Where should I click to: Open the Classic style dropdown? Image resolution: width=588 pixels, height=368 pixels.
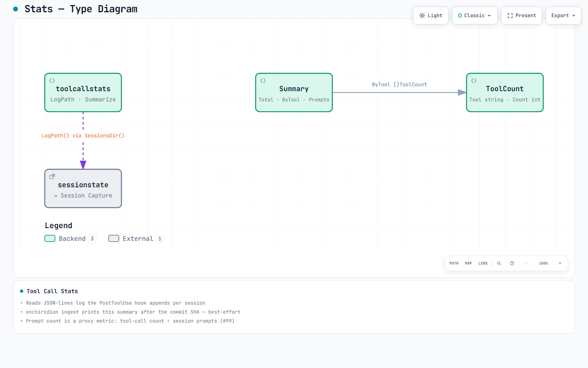click(475, 16)
